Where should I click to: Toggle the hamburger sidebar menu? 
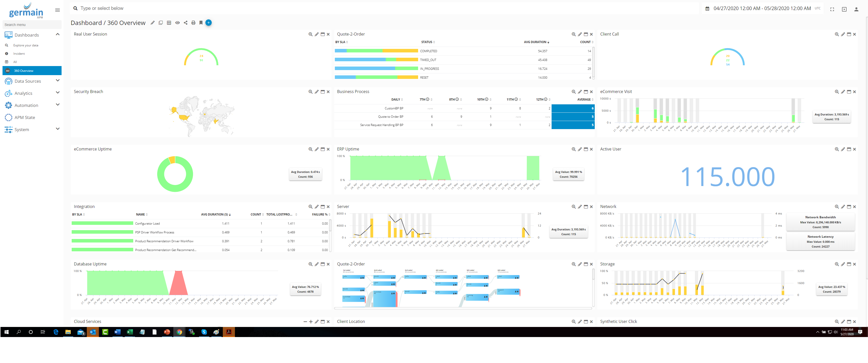click(58, 10)
